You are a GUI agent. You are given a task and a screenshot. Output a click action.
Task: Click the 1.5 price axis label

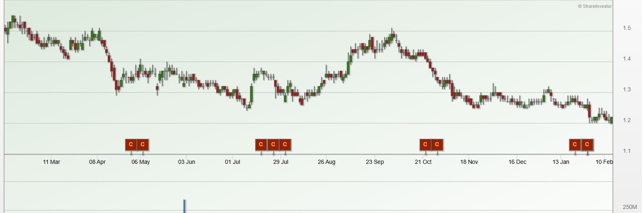coord(627,28)
